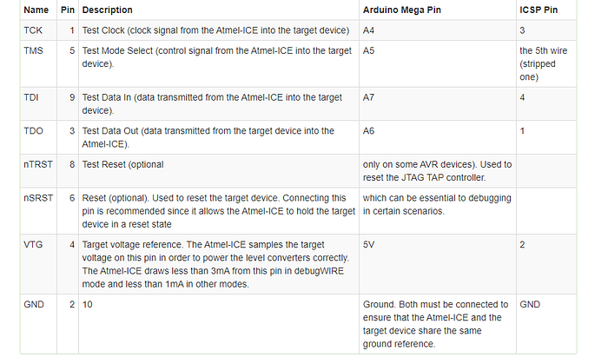This screenshot has height=364, width=608.
Task: Click the Name column header
Action: click(x=36, y=10)
